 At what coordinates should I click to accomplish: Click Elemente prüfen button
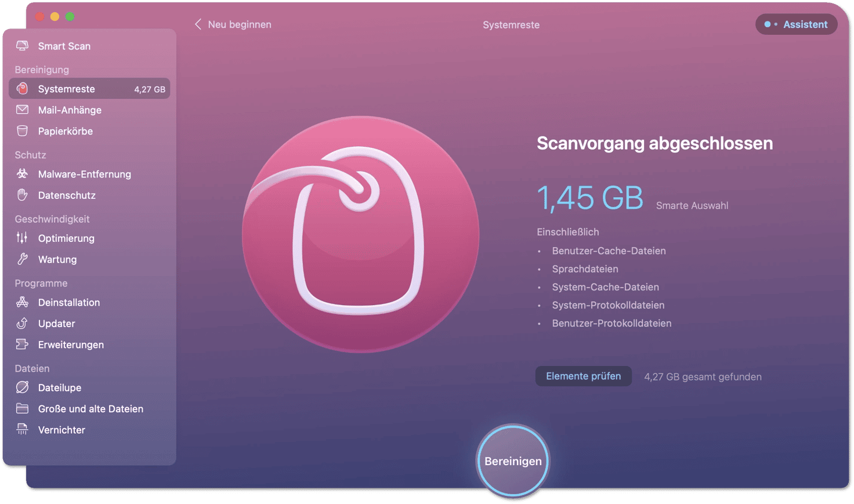(583, 376)
